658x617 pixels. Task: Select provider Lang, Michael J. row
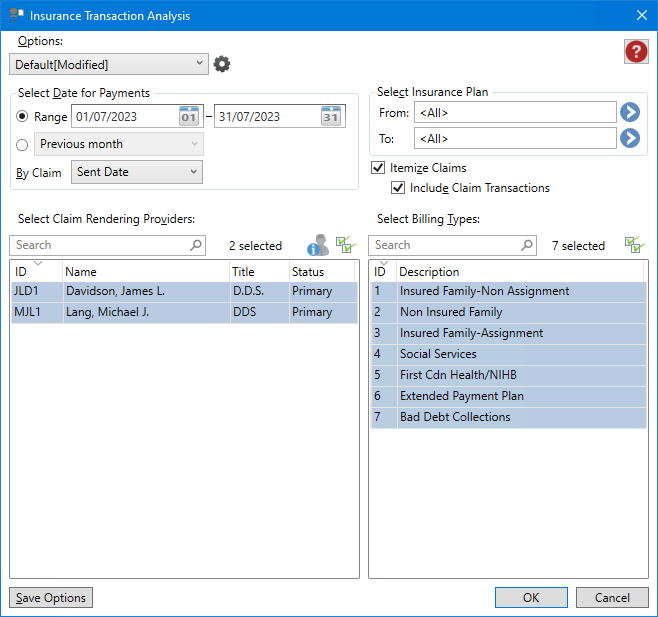pyautogui.click(x=184, y=312)
